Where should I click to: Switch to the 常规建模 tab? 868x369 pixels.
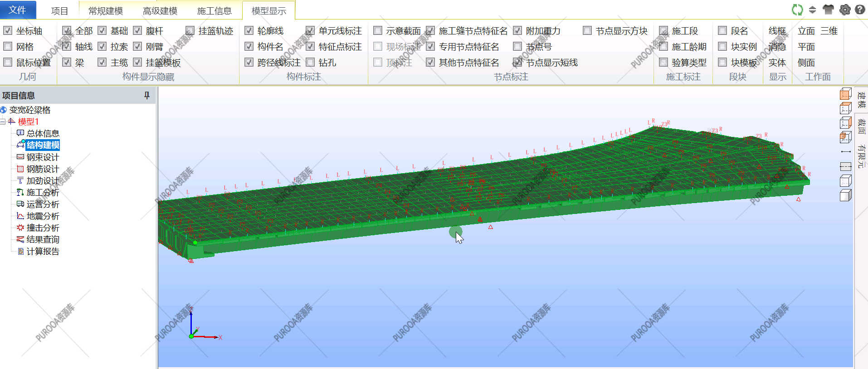point(106,11)
